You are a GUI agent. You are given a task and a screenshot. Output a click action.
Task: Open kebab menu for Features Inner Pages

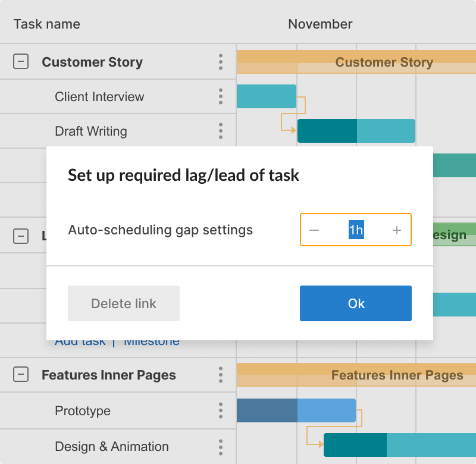pyautogui.click(x=221, y=375)
